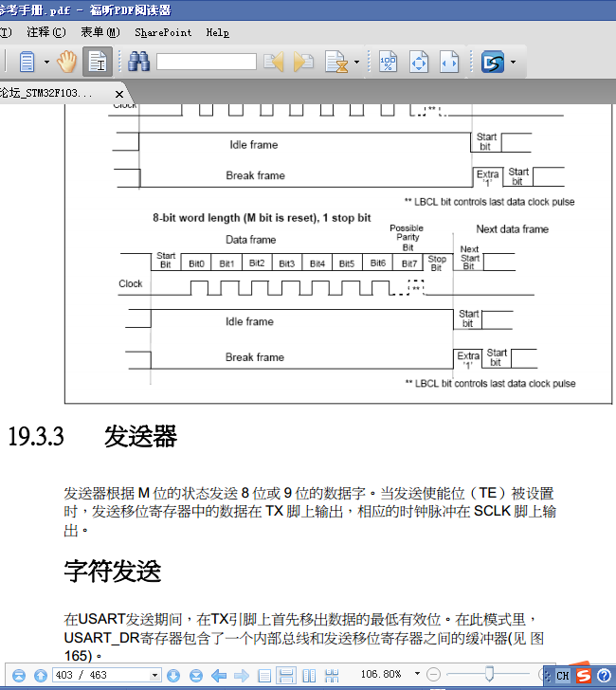
Task: Click the Find Previous arrow icon
Action: (x=274, y=63)
